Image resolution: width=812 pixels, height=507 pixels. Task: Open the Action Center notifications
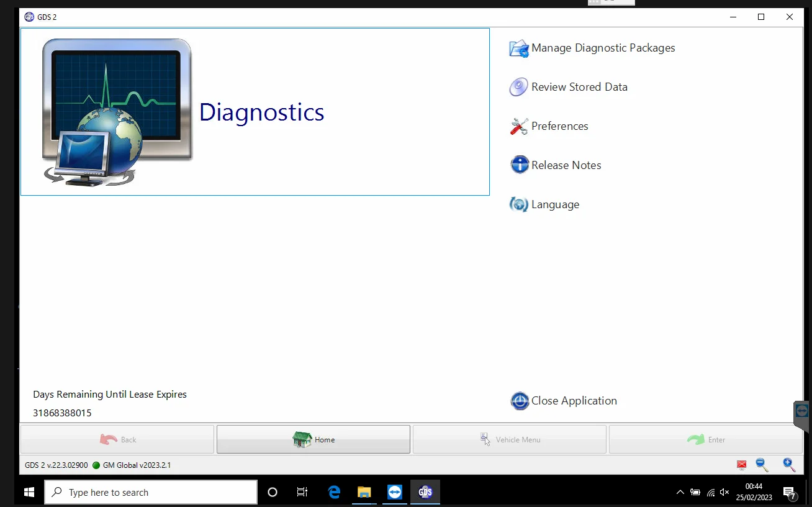click(x=790, y=491)
